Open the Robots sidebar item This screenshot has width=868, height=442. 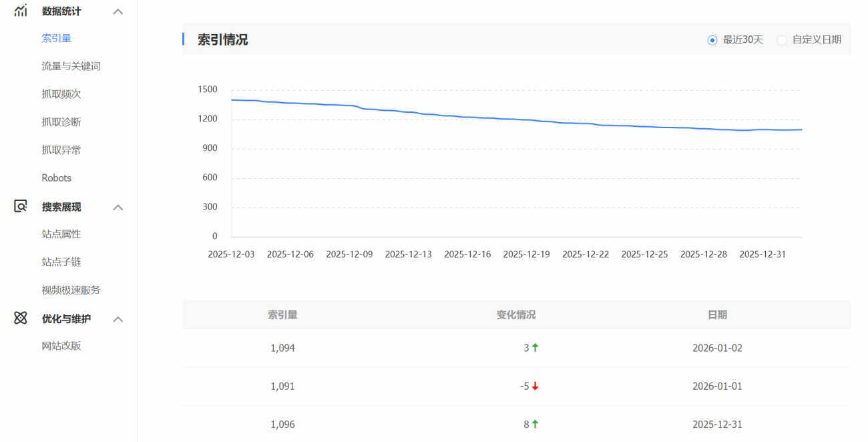click(56, 178)
